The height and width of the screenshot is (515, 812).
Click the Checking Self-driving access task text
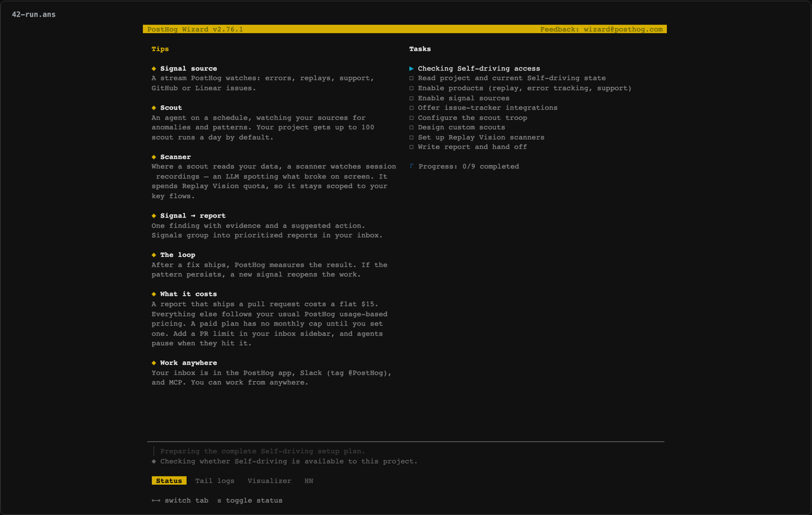point(479,68)
